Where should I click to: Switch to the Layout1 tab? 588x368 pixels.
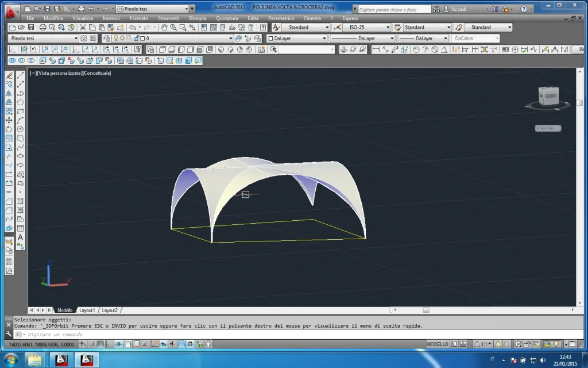[87, 310]
